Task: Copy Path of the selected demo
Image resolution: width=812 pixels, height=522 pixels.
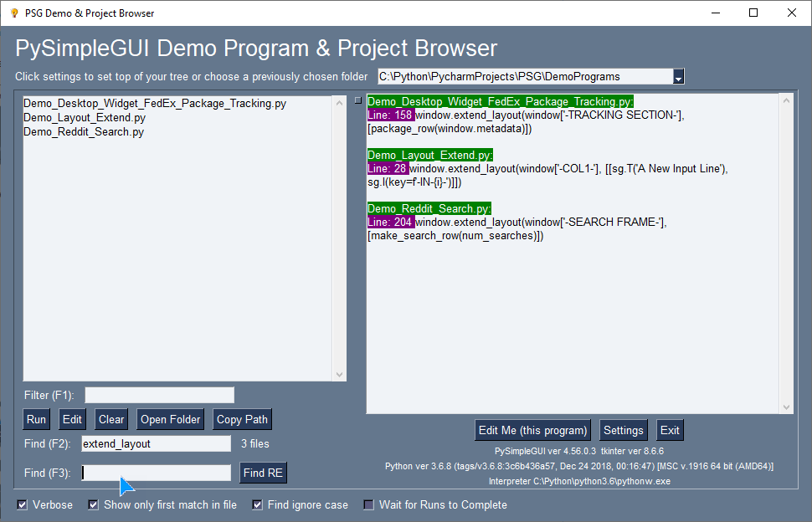Action: pyautogui.click(x=242, y=419)
